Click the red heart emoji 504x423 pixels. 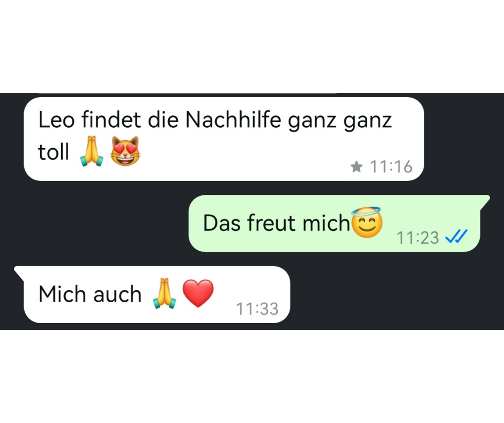tap(198, 293)
